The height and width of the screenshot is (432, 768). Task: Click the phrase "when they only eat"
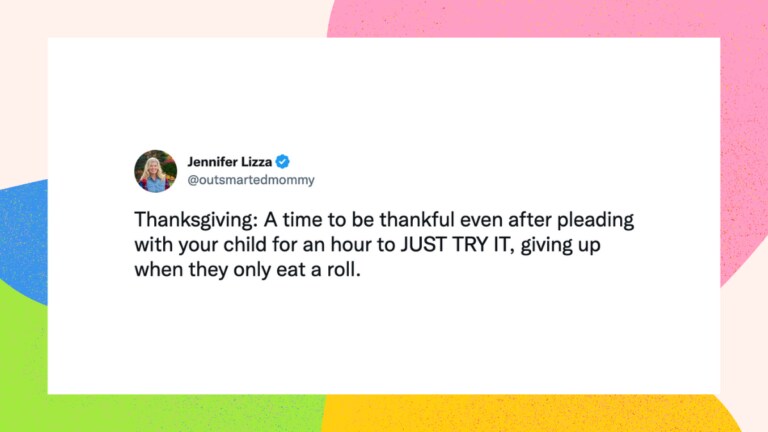[x=220, y=270]
